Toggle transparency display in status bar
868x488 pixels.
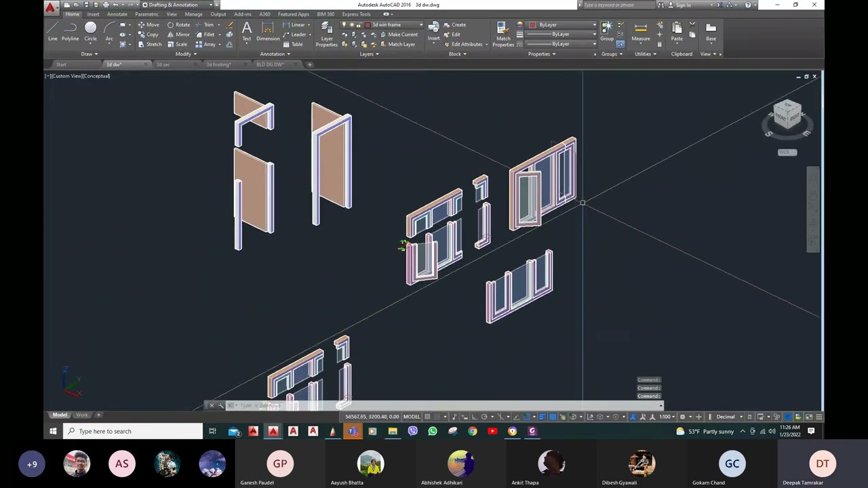(x=553, y=417)
